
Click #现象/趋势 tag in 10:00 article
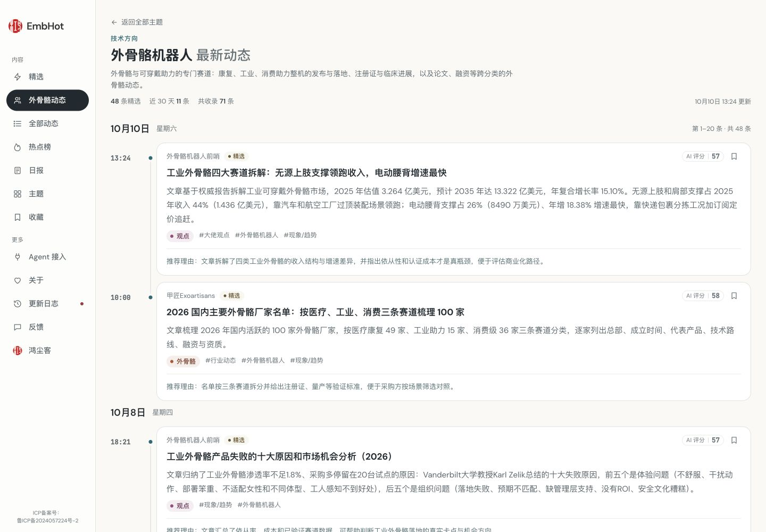[x=306, y=360]
